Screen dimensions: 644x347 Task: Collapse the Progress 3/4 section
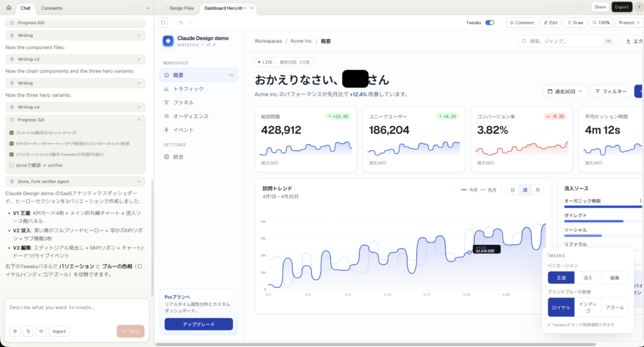tap(139, 120)
